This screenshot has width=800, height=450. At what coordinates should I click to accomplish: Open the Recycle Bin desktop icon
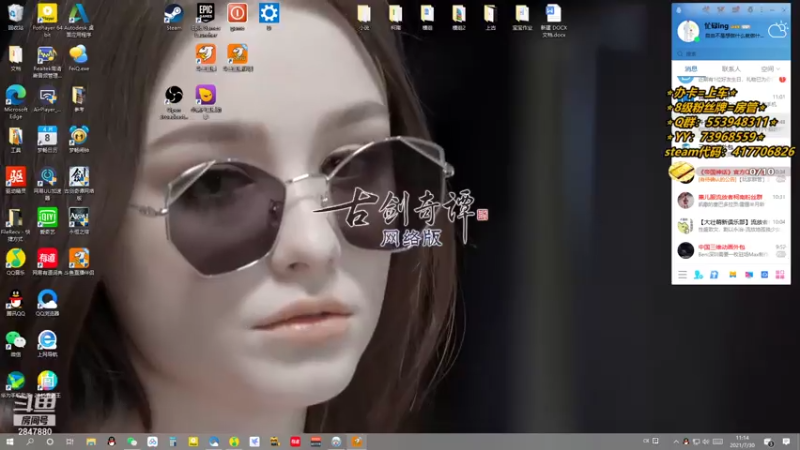point(15,16)
